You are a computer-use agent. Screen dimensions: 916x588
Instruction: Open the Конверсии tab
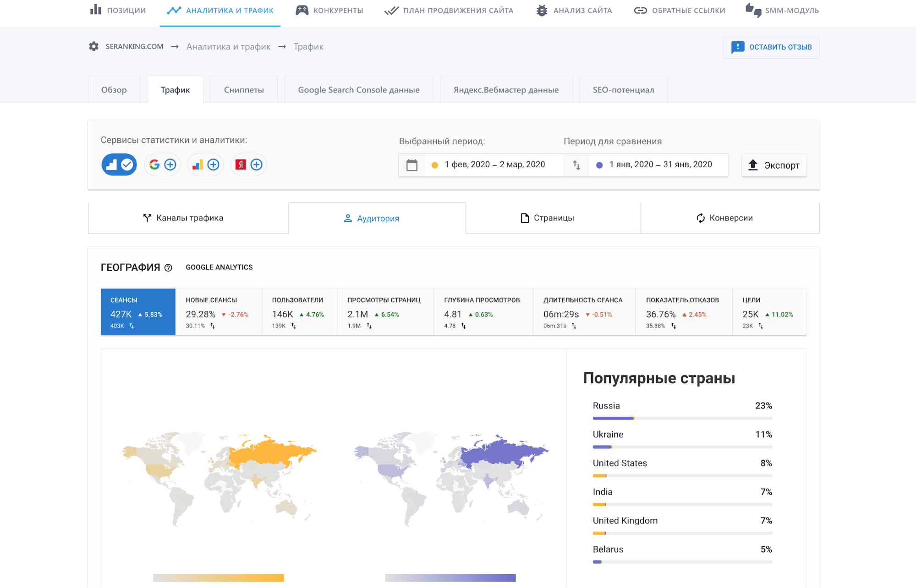click(730, 218)
